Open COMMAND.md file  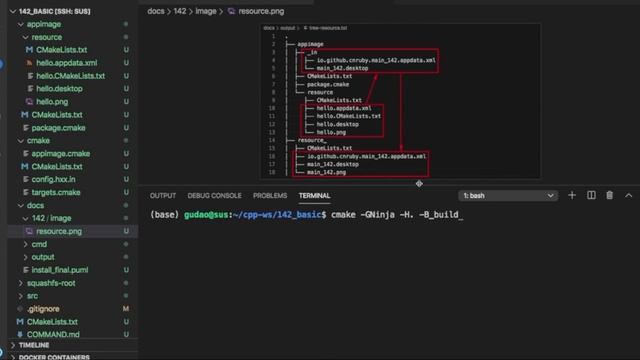[x=53, y=334]
